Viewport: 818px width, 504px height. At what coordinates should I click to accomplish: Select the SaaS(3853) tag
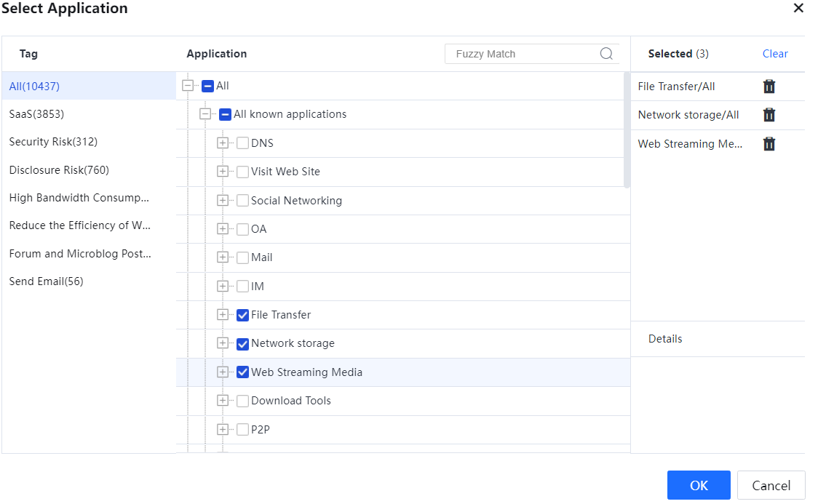[36, 114]
